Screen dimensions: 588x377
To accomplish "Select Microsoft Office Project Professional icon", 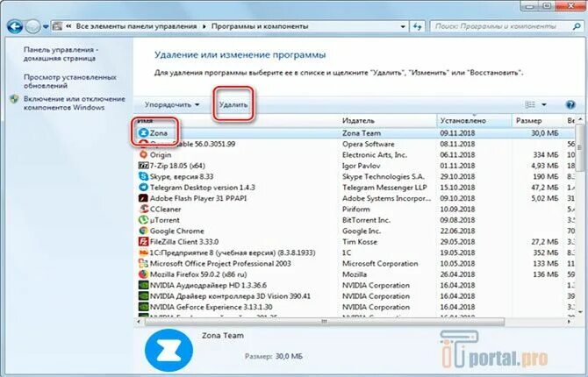I will (143, 263).
